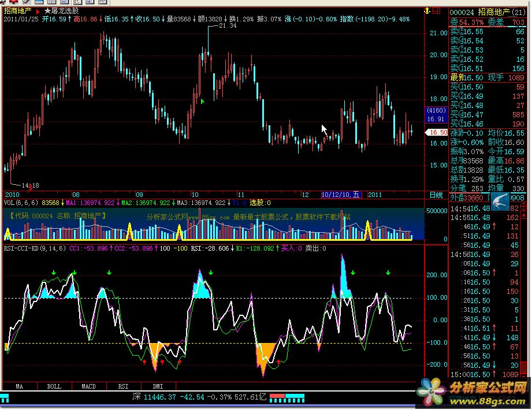Click the 委差 703 value
The height and width of the screenshot is (410, 532).
(x=506, y=23)
